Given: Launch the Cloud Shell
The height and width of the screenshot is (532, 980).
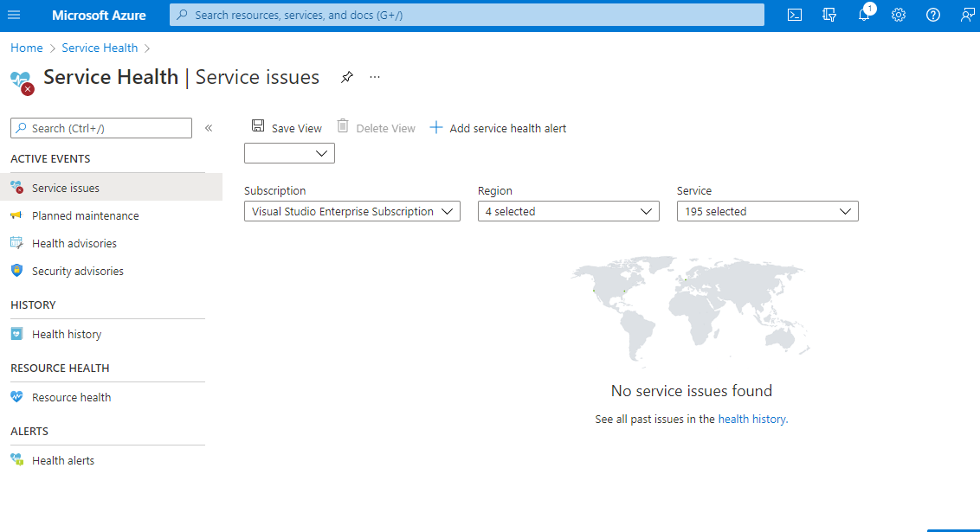Looking at the screenshot, I should (794, 14).
